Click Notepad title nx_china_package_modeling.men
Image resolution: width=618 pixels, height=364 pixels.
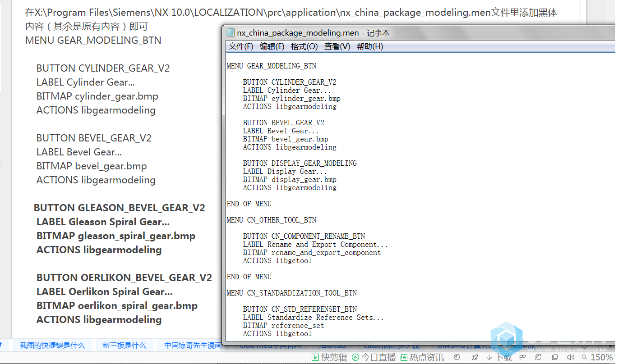[x=298, y=33]
